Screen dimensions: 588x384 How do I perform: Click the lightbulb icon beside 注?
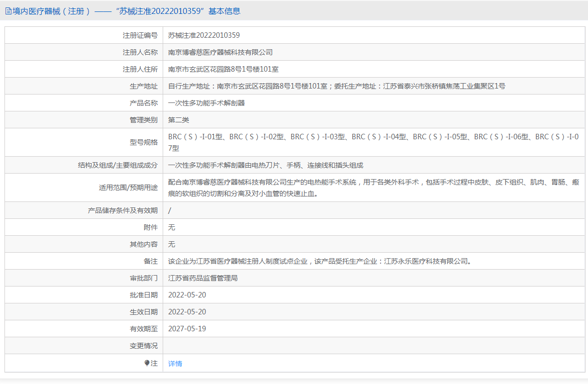(x=147, y=363)
